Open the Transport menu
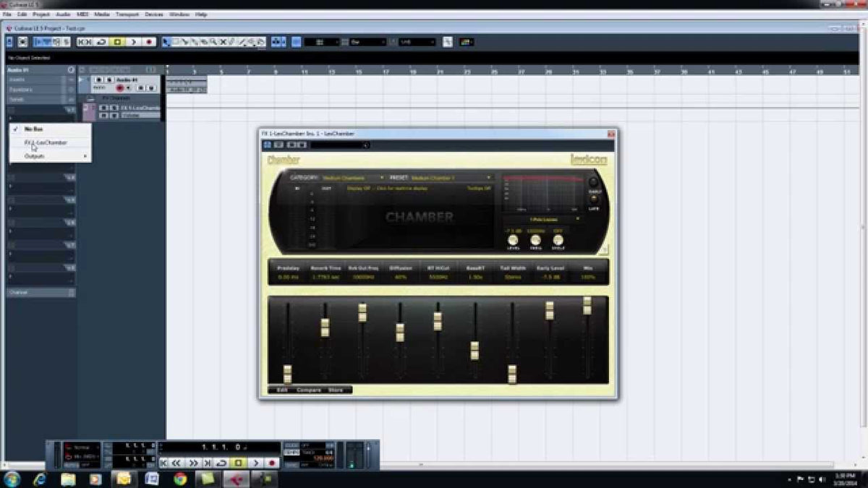The height and width of the screenshot is (488, 868). [127, 14]
